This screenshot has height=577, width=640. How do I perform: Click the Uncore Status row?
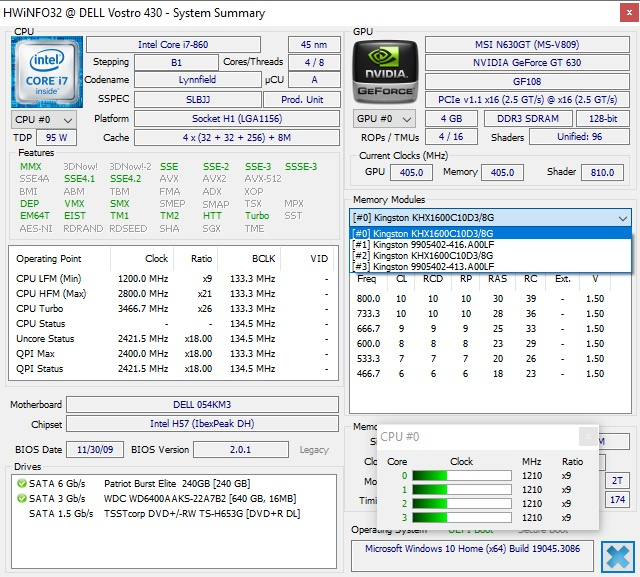[173, 339]
